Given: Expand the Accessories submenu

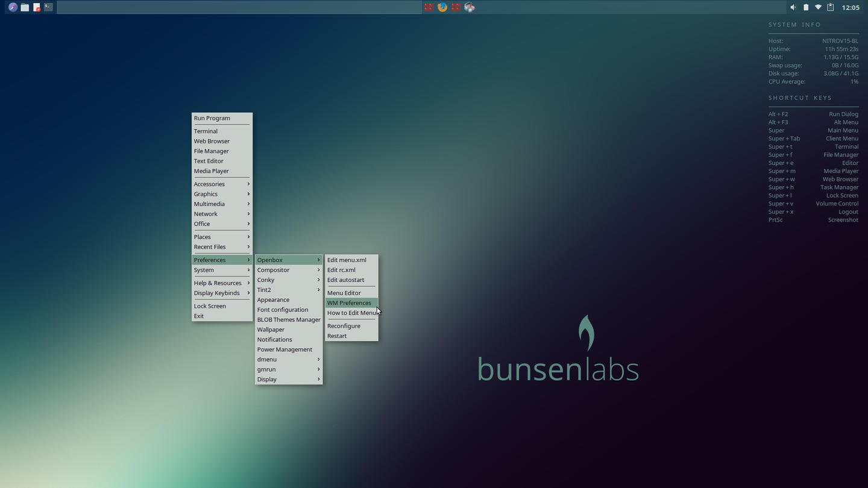Looking at the screenshot, I should 222,184.
